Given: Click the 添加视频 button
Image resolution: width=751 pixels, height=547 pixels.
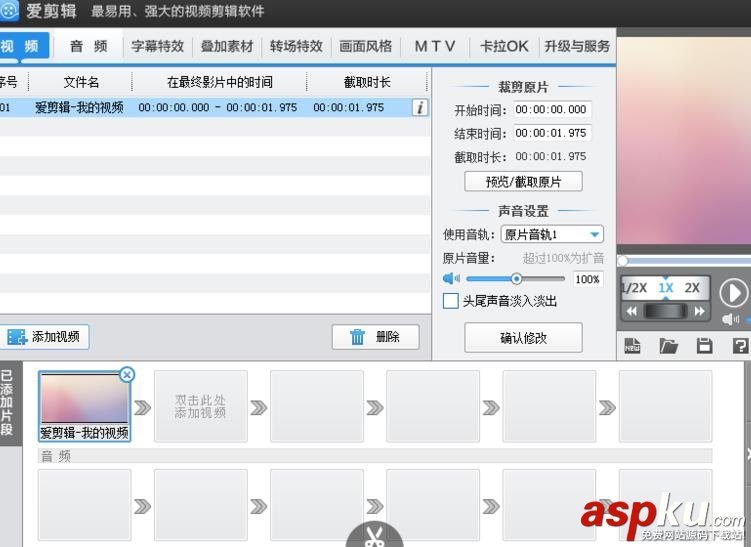Looking at the screenshot, I should click(x=44, y=337).
